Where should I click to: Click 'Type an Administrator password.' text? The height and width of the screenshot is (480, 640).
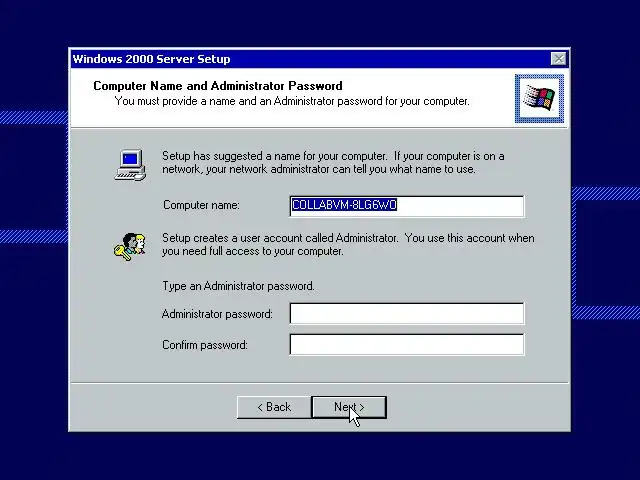tap(238, 286)
